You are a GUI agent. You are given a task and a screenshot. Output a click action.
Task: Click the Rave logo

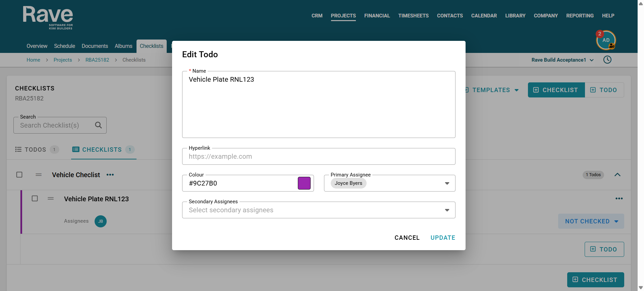pyautogui.click(x=48, y=18)
